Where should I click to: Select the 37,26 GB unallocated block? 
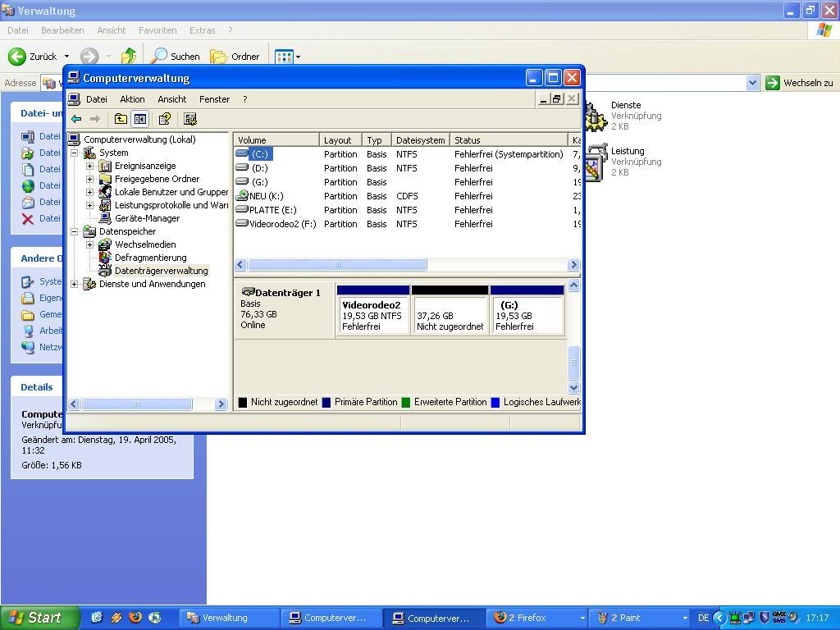point(450,311)
